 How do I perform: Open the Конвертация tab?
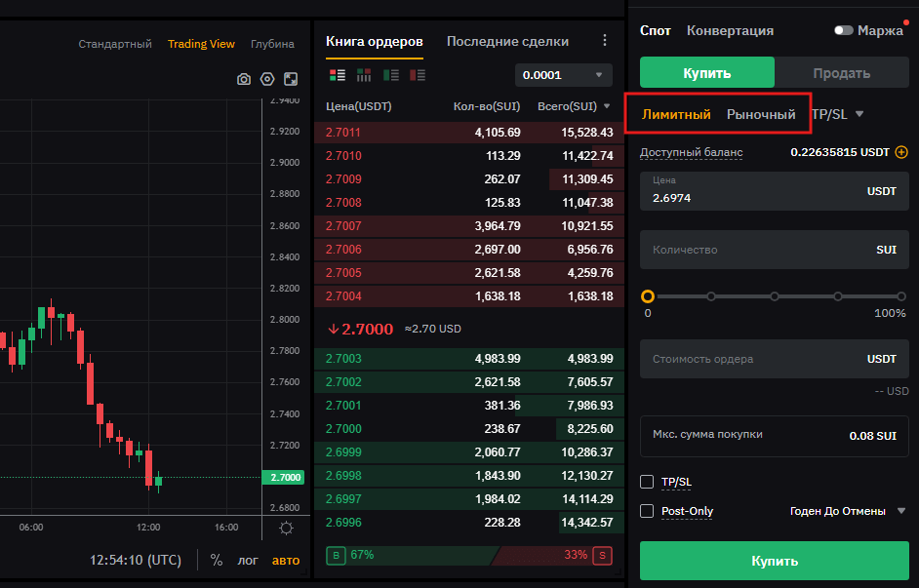coord(730,30)
